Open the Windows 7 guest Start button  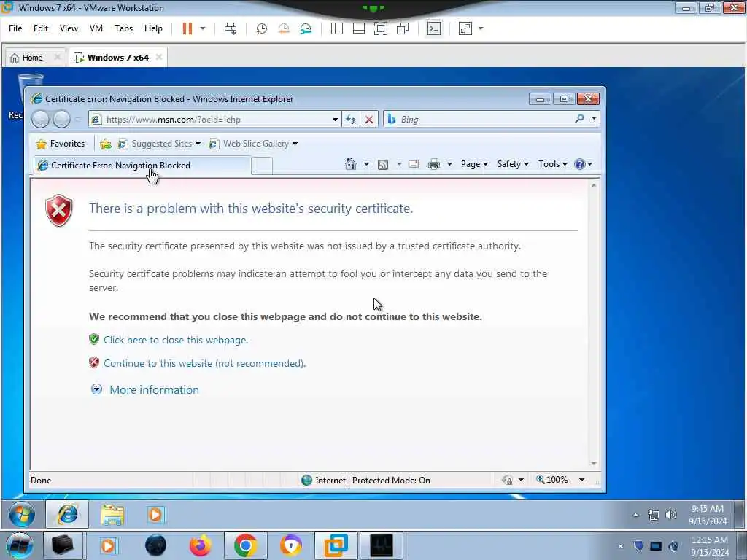tap(21, 514)
